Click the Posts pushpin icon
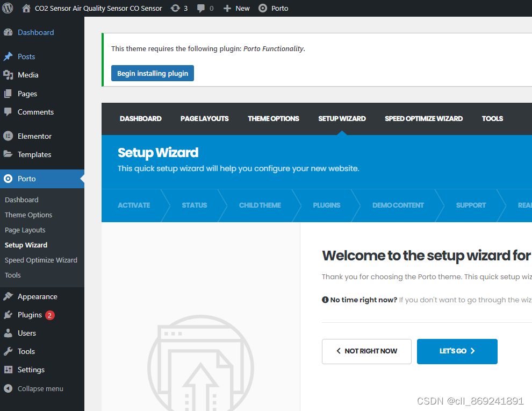The image size is (532, 411). (x=8, y=56)
